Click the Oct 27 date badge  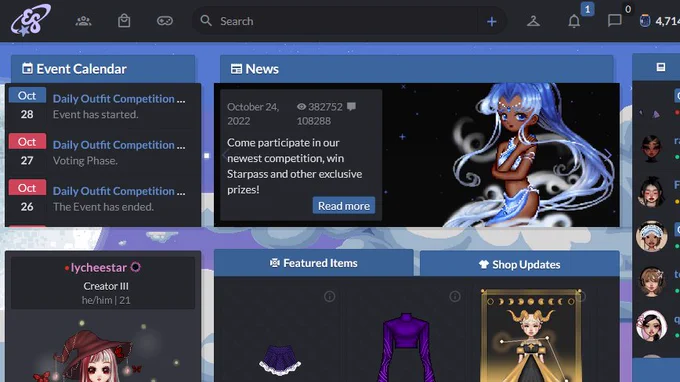27,150
